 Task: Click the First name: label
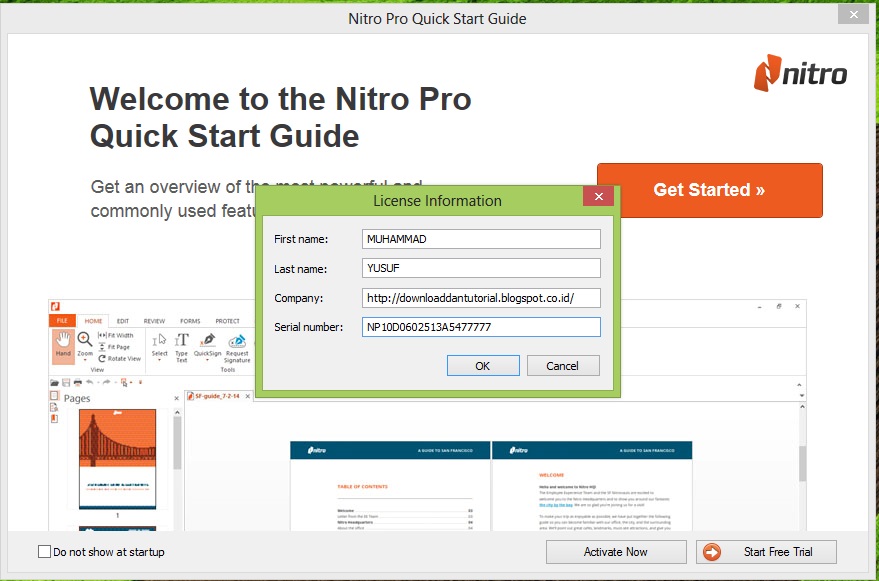(x=301, y=239)
